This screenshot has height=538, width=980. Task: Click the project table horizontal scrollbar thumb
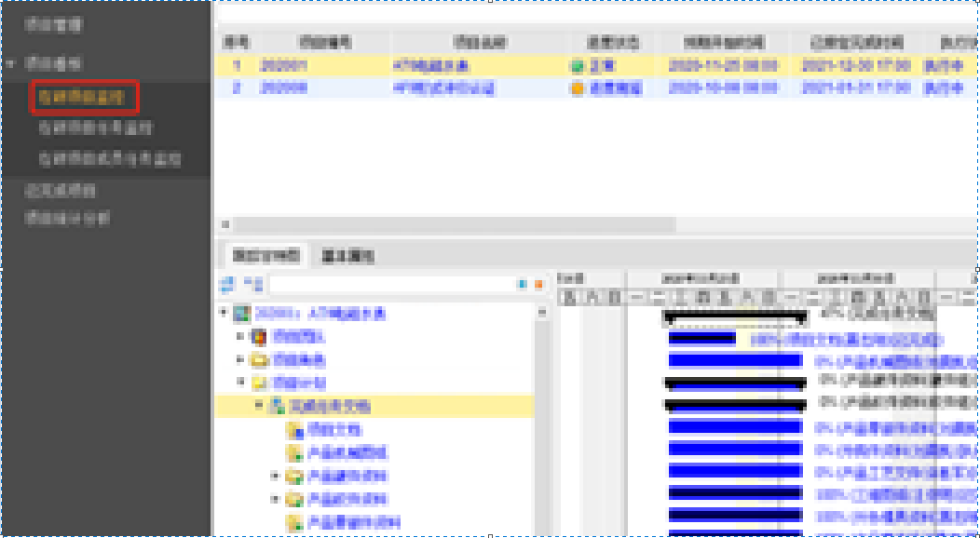(455, 224)
